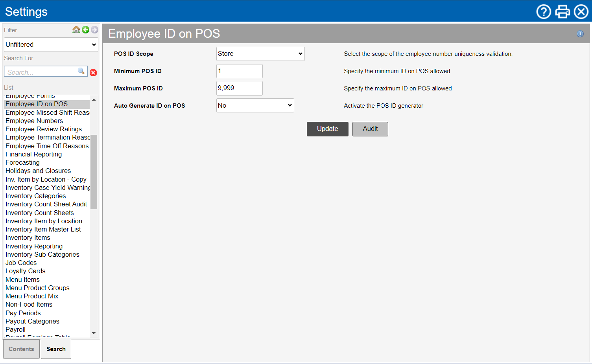
Task: Click the Print icon in header
Action: click(562, 12)
